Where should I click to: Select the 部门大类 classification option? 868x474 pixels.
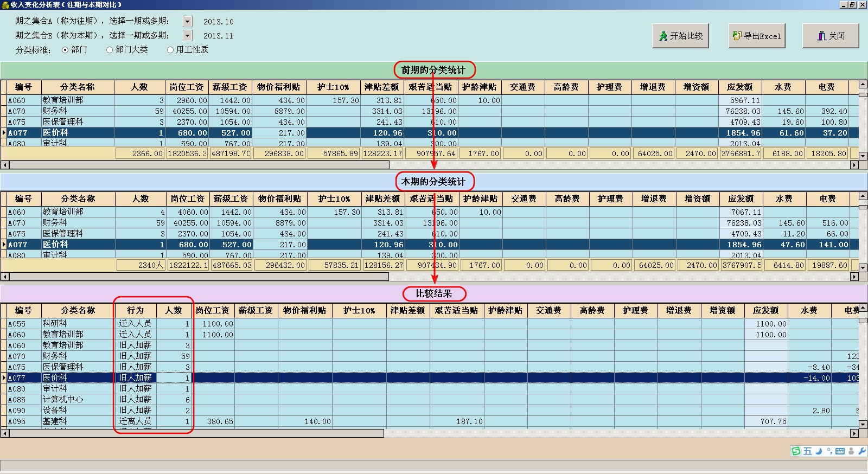click(110, 50)
